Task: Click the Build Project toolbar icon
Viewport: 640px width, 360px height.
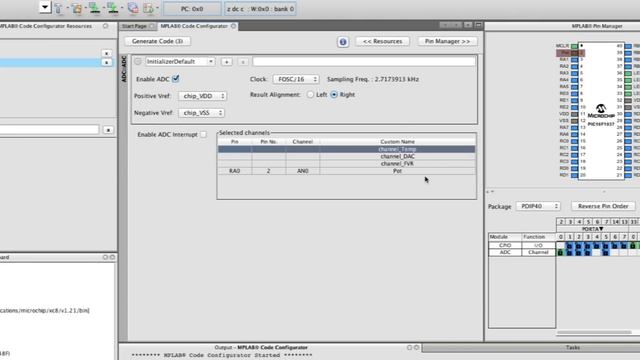Action: point(59,8)
